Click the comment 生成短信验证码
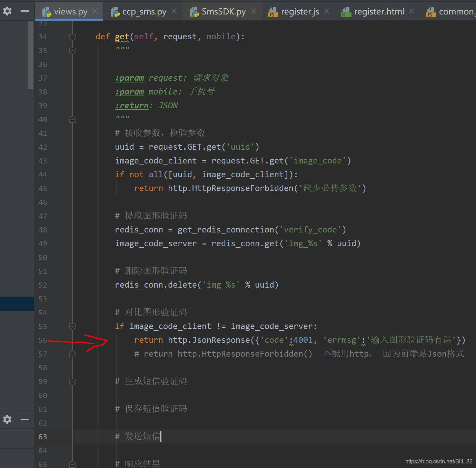Viewport: 476px width, 468px height. click(151, 381)
